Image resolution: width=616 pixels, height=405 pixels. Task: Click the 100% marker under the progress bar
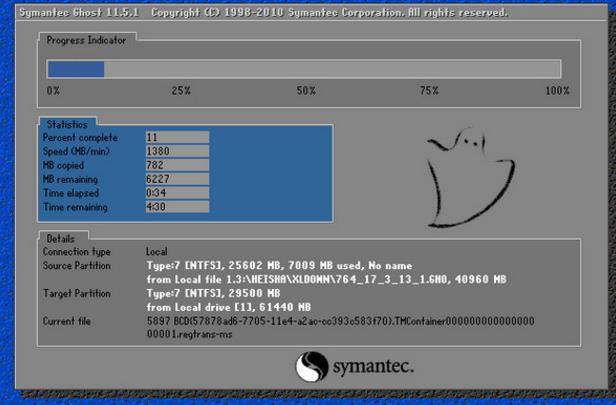(556, 91)
